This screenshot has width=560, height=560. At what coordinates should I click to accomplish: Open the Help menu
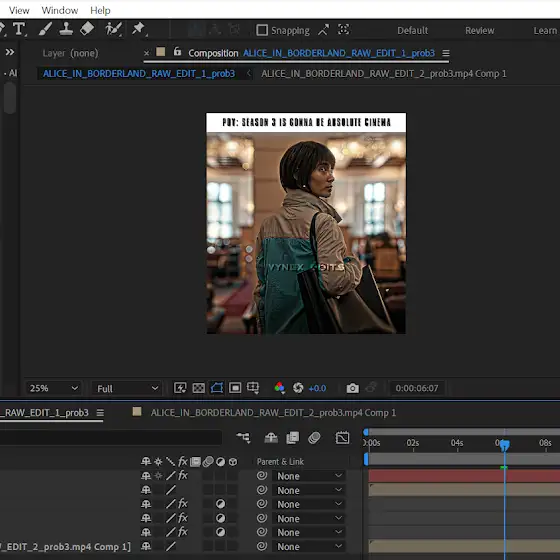(x=100, y=10)
